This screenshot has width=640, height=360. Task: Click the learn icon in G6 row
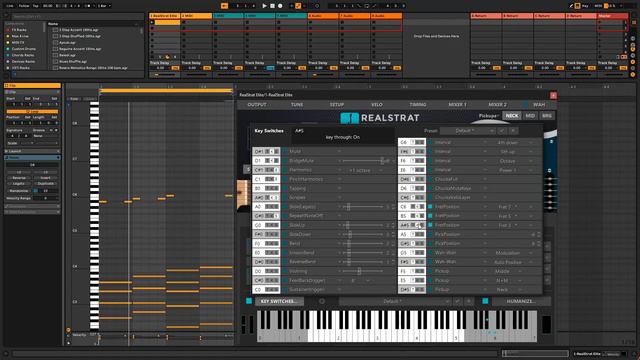412,142
